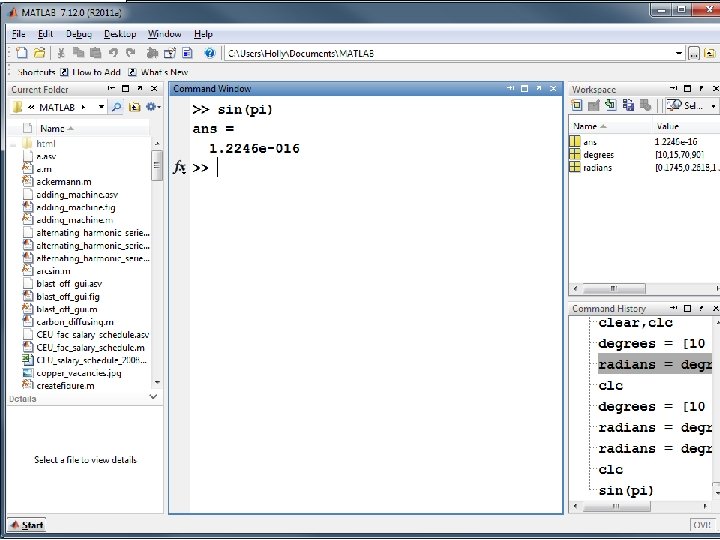The width and height of the screenshot is (720, 540).
Task: Open the Window menu
Action: (x=164, y=34)
